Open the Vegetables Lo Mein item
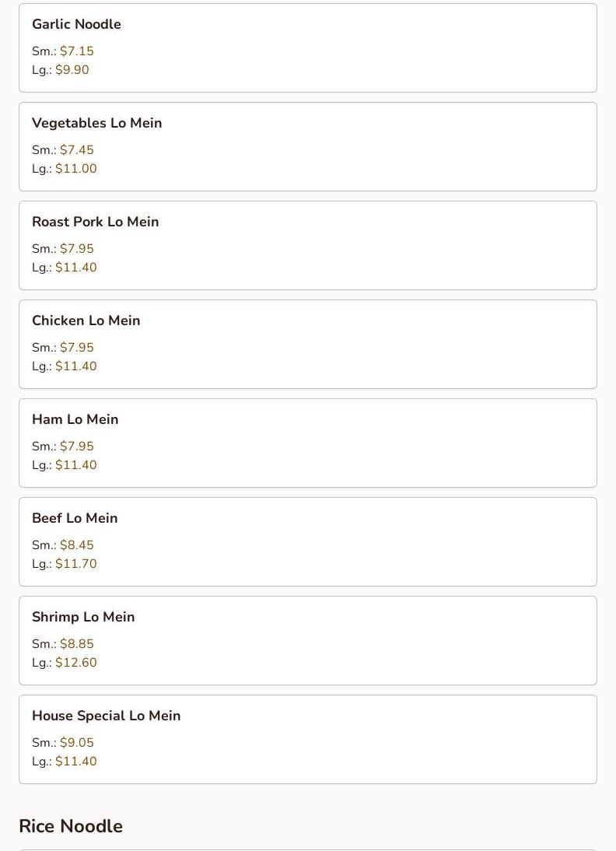This screenshot has height=851, width=616. click(96, 123)
